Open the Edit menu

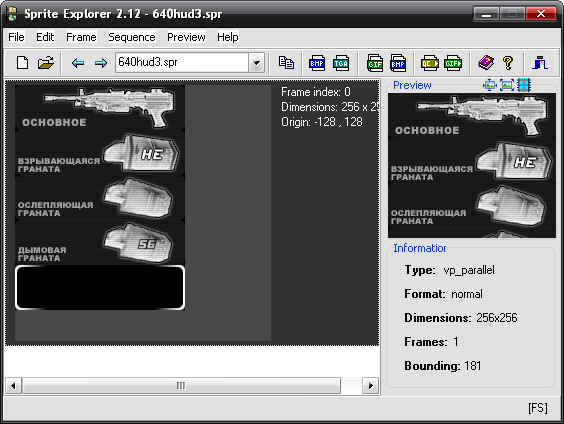pos(45,37)
